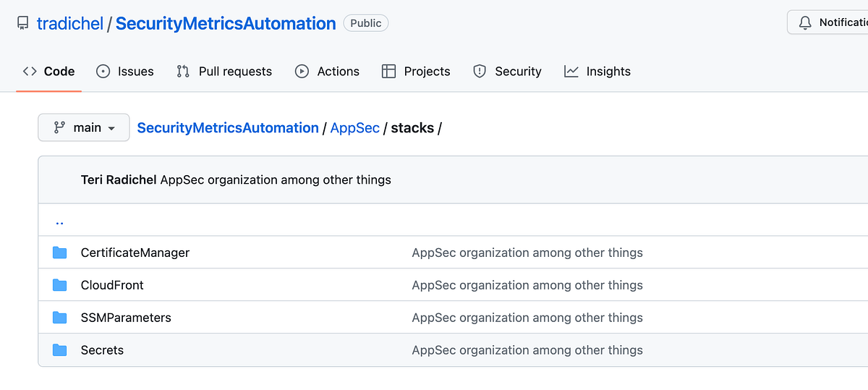This screenshot has height=390, width=868.
Task: Click the Notifications bell icon
Action: pos(805,23)
